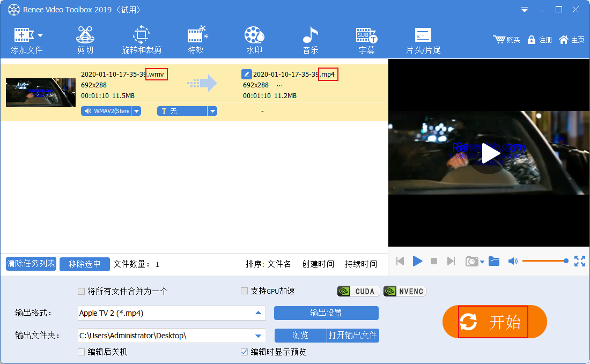The width and height of the screenshot is (590, 364).
Task: Click the 移除选中 button
Action: coord(85,264)
